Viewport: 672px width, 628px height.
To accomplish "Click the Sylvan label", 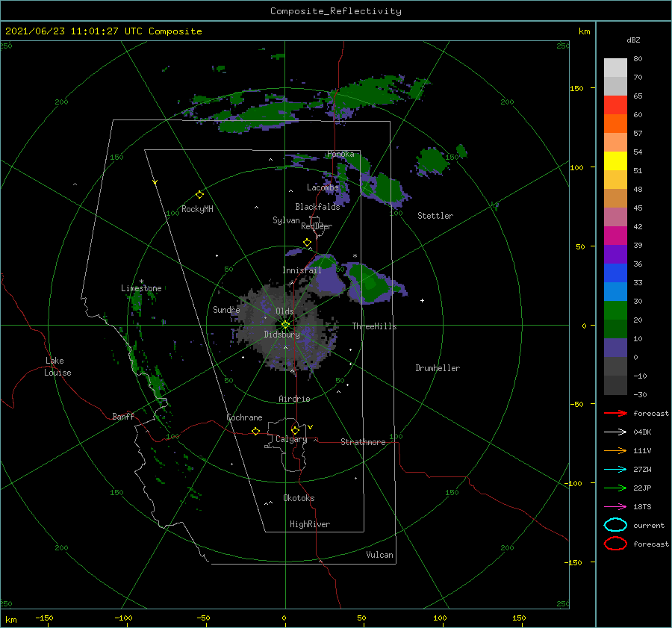I will point(286,220).
